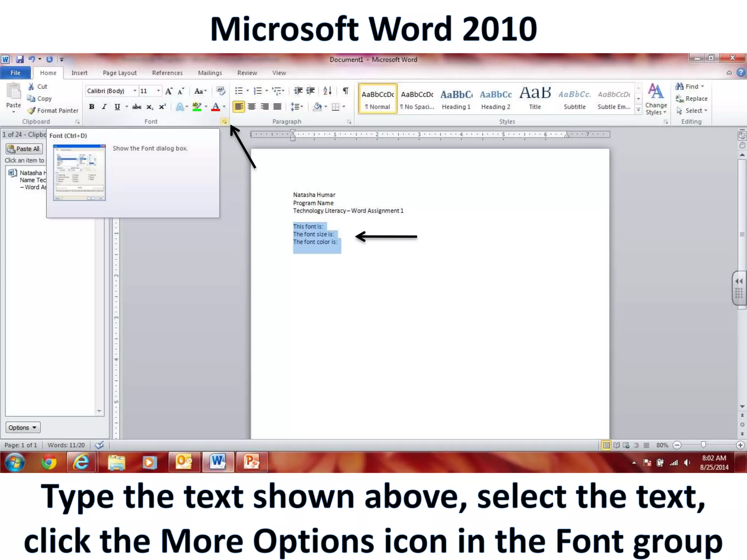
Task: Toggle Subscript formatting
Action: 150,107
